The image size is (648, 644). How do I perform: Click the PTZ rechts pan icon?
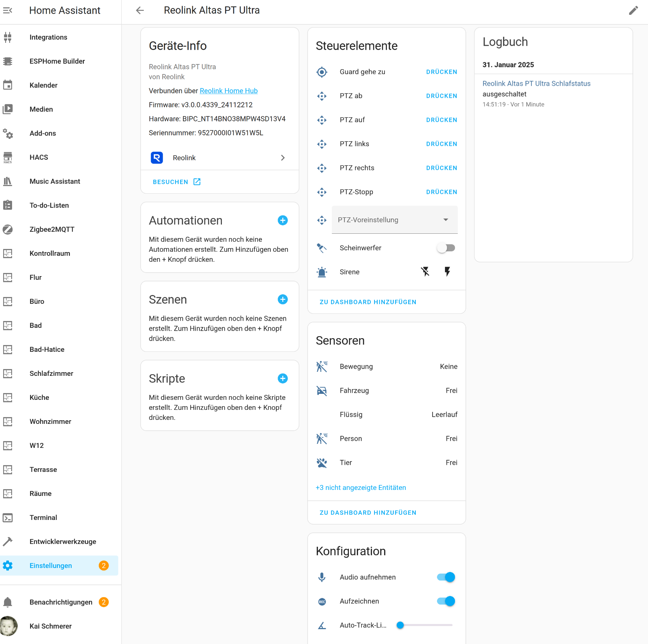click(322, 168)
